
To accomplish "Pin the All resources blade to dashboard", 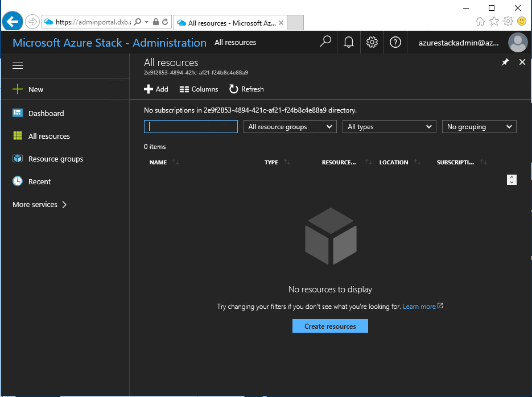I will (x=505, y=62).
